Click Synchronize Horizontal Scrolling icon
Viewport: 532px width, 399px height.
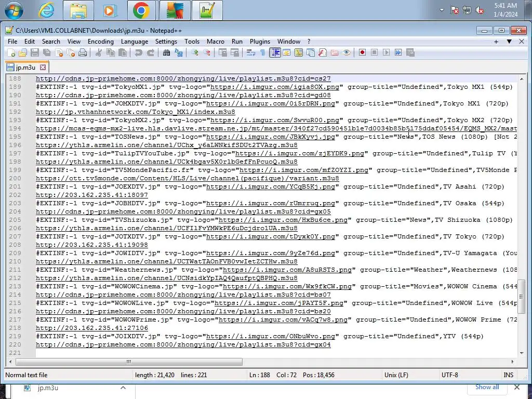pos(234,52)
